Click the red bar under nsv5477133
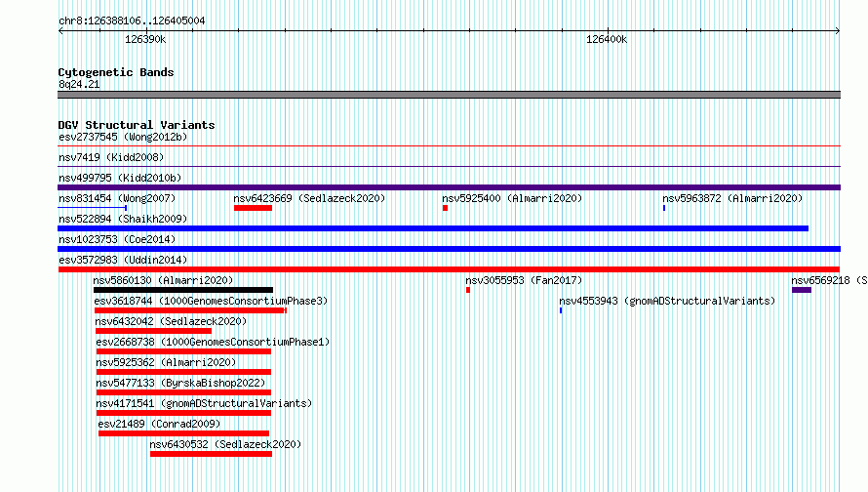Screen dimensions: 868x492 coord(183,392)
